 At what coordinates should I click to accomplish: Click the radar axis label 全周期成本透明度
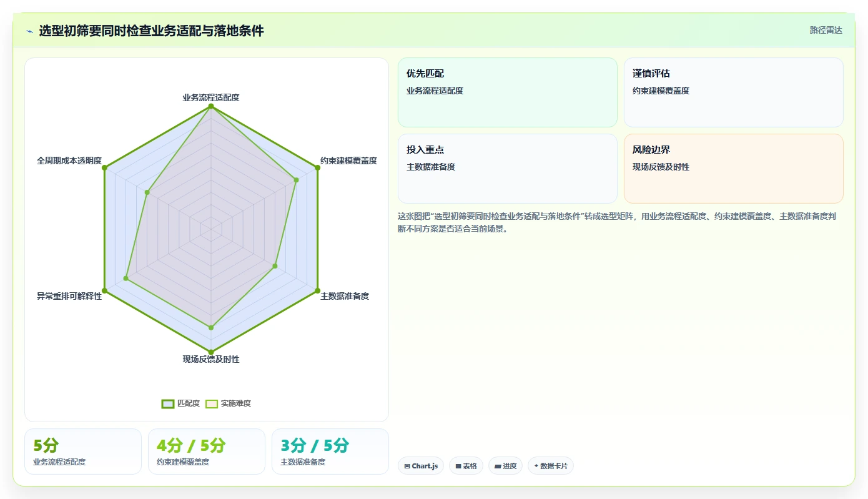(x=69, y=161)
